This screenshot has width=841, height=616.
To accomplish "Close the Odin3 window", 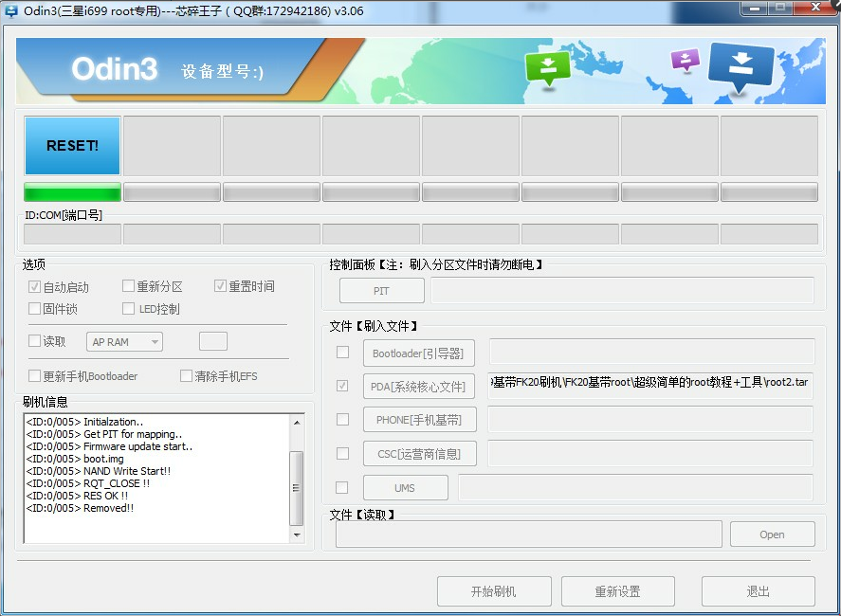I will (x=815, y=8).
